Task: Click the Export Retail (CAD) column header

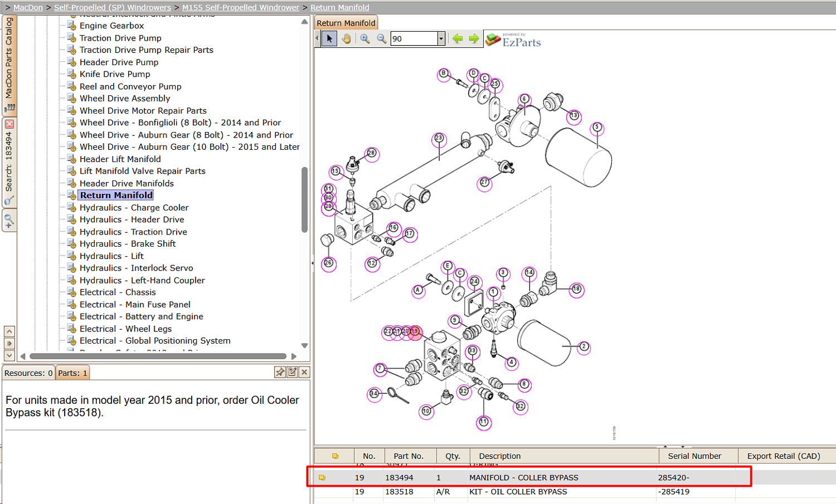Action: click(786, 456)
